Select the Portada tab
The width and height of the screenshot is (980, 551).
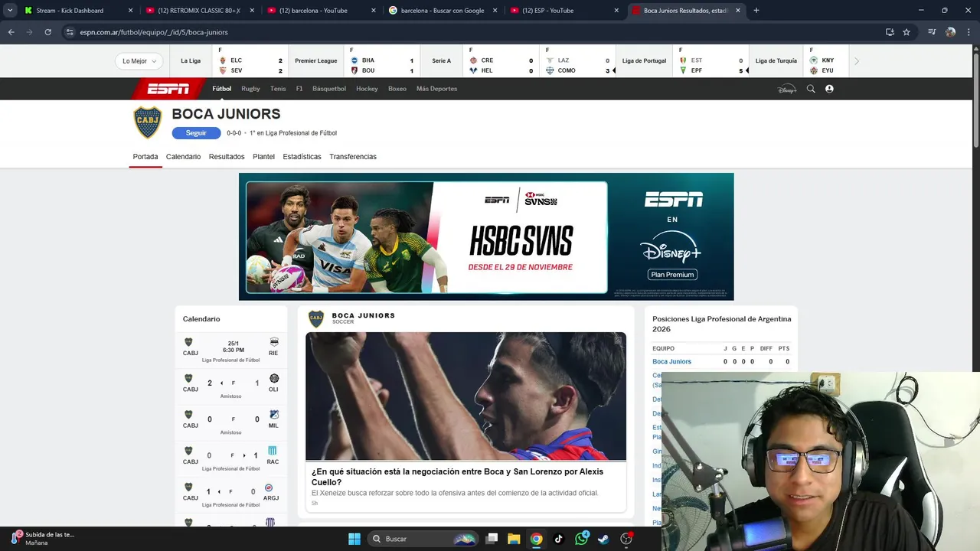coord(145,157)
